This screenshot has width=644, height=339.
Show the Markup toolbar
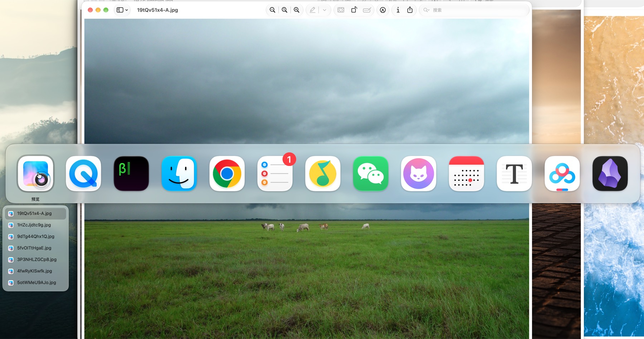pyautogui.click(x=383, y=10)
